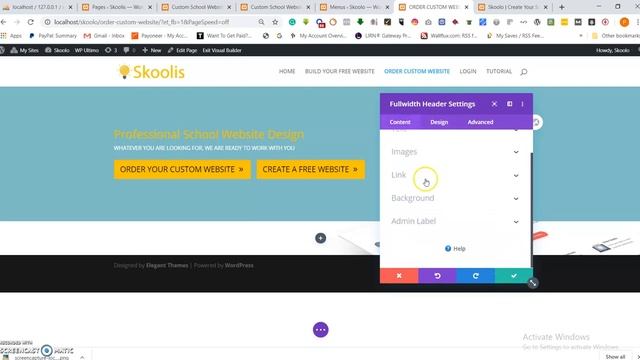Screen dimensions: 640x360
Task: Open the three-dot options in settings header
Action: [522, 104]
